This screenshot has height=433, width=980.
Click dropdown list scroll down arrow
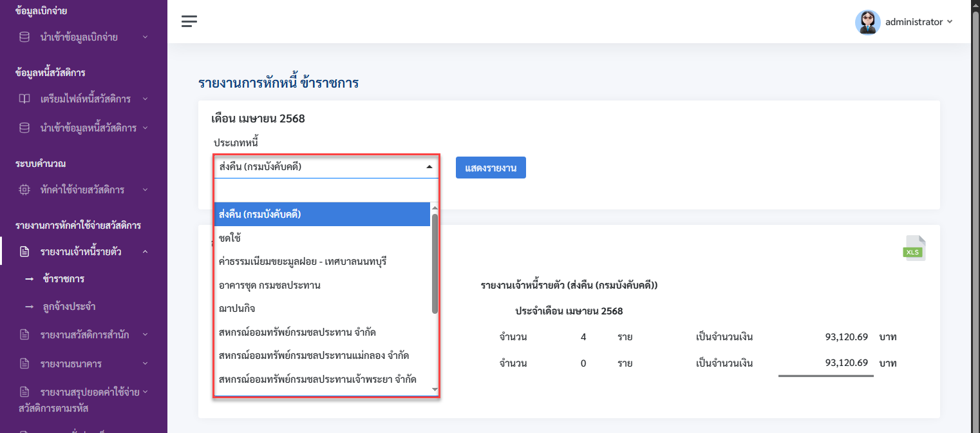(435, 389)
